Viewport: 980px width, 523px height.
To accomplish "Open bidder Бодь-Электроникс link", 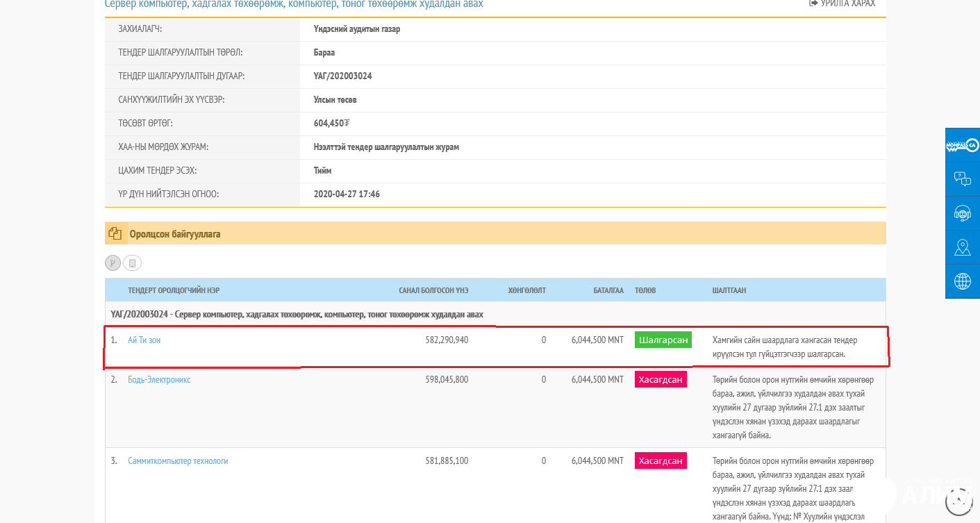I will point(159,380).
